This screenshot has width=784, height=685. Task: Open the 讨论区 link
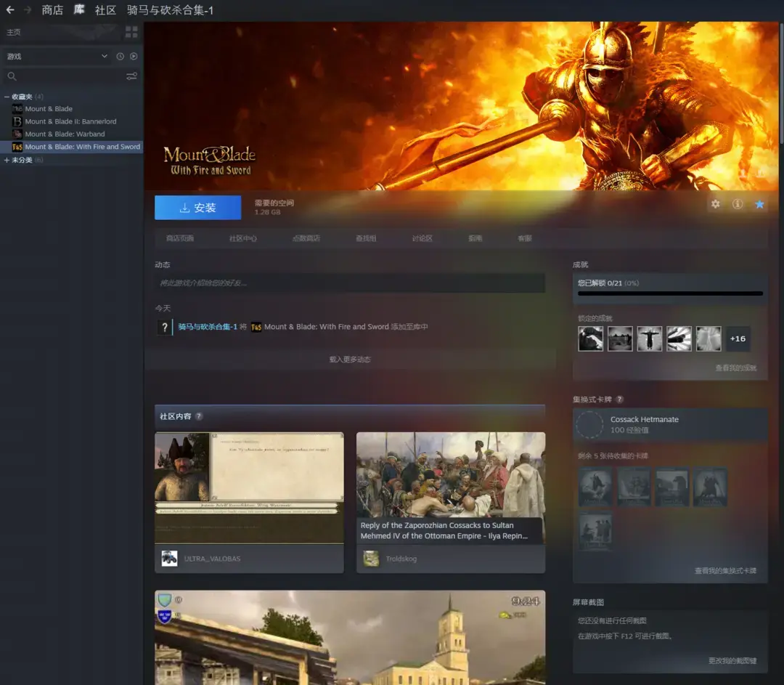coord(422,239)
